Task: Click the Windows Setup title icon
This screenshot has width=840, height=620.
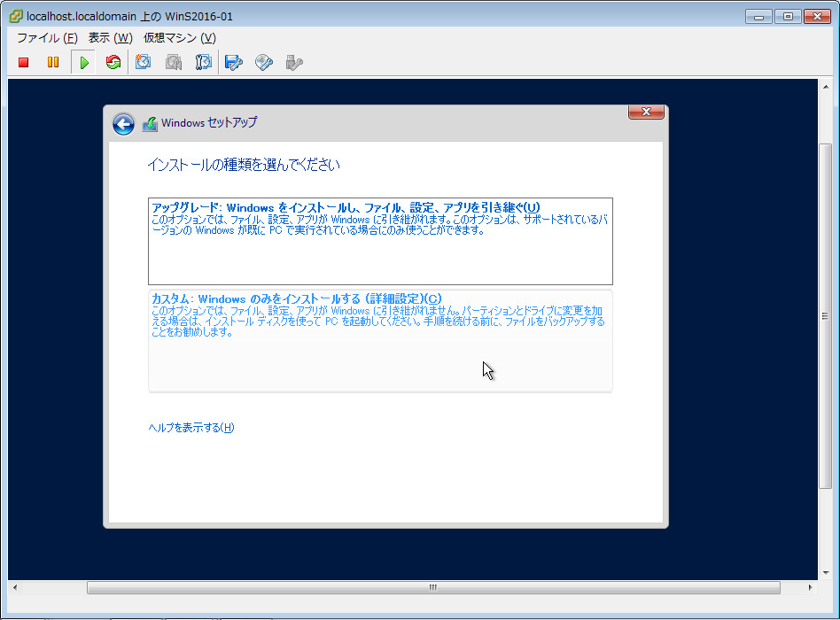Action: [x=150, y=124]
